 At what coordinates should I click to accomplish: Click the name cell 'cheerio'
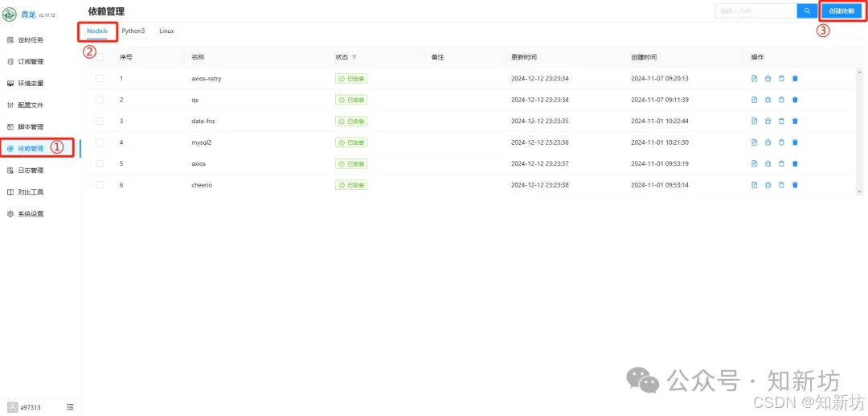[202, 185]
